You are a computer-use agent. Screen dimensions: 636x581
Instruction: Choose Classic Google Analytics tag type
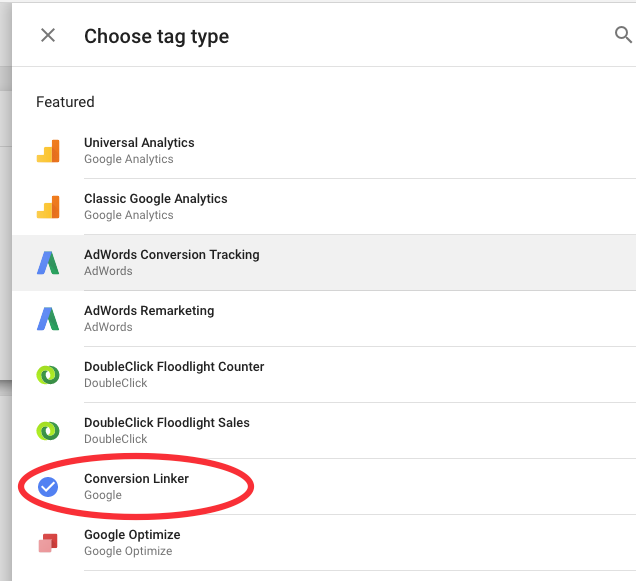[324, 207]
